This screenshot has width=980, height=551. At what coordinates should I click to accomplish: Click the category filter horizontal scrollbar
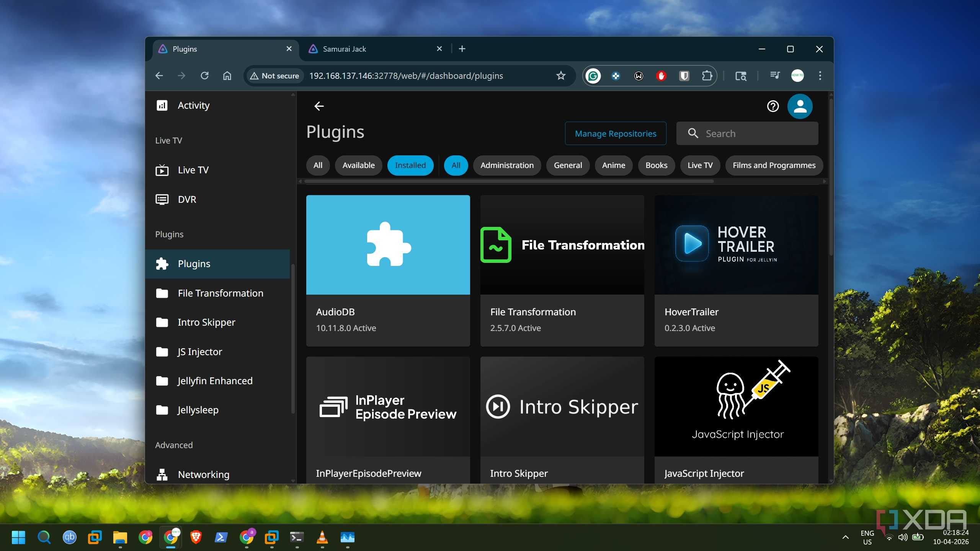(509, 181)
